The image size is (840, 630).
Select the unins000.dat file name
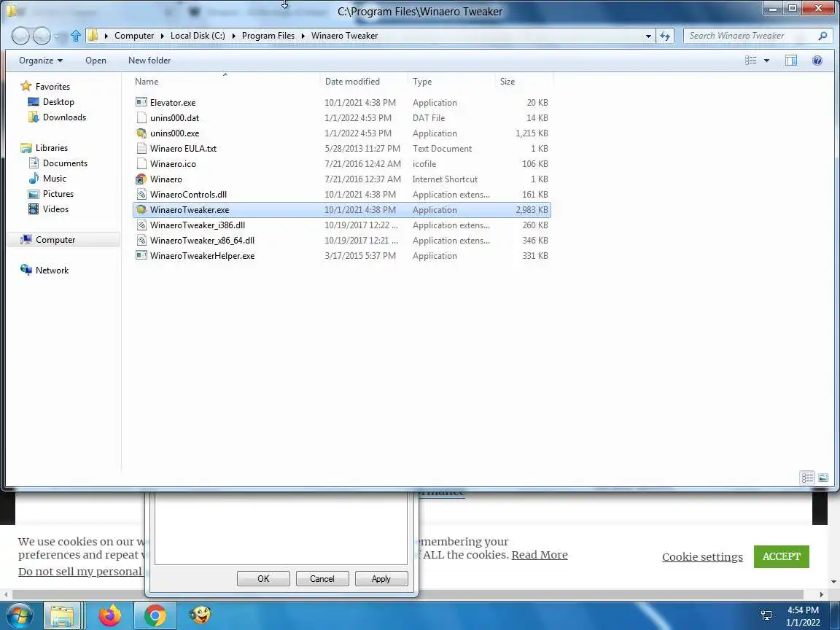coord(175,118)
